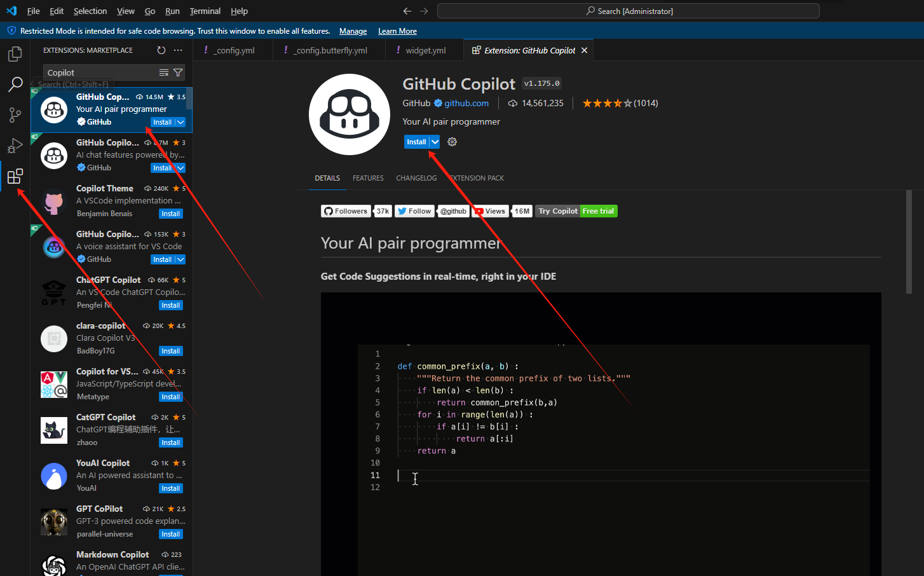924x576 pixels.
Task: Expand install dropdown for GitHub Copilot list item
Action: click(180, 122)
